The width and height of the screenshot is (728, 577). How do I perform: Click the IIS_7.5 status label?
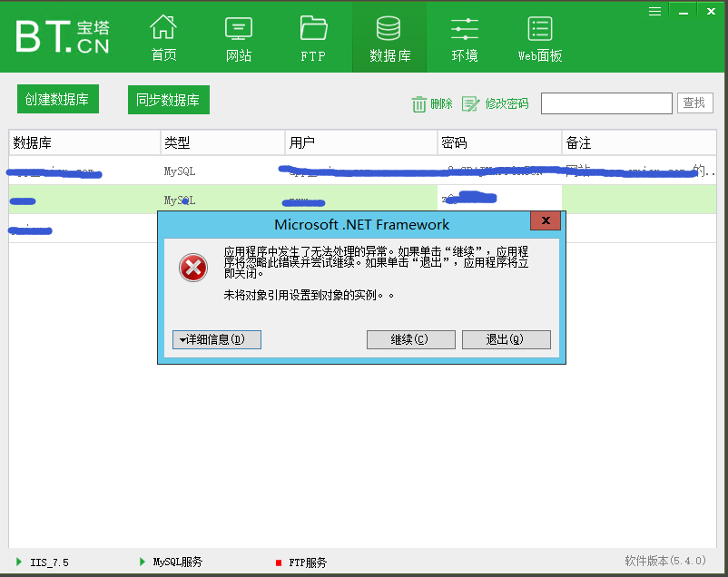49,562
